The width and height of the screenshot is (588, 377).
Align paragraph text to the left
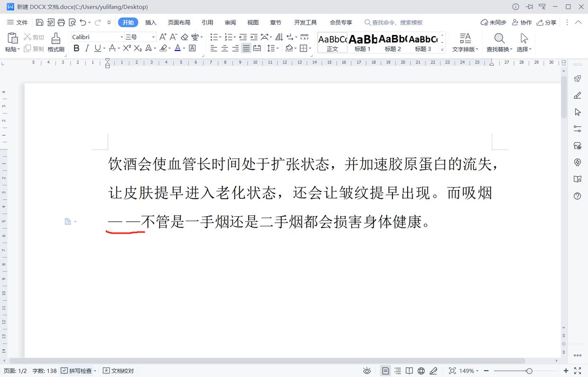(x=214, y=48)
